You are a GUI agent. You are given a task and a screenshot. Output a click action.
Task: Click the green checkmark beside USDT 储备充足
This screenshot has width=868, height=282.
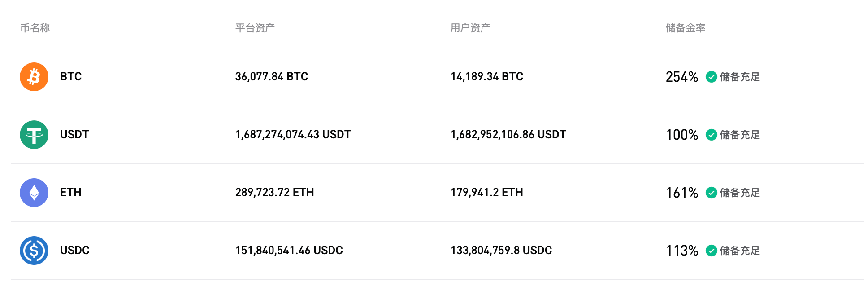[x=712, y=135]
